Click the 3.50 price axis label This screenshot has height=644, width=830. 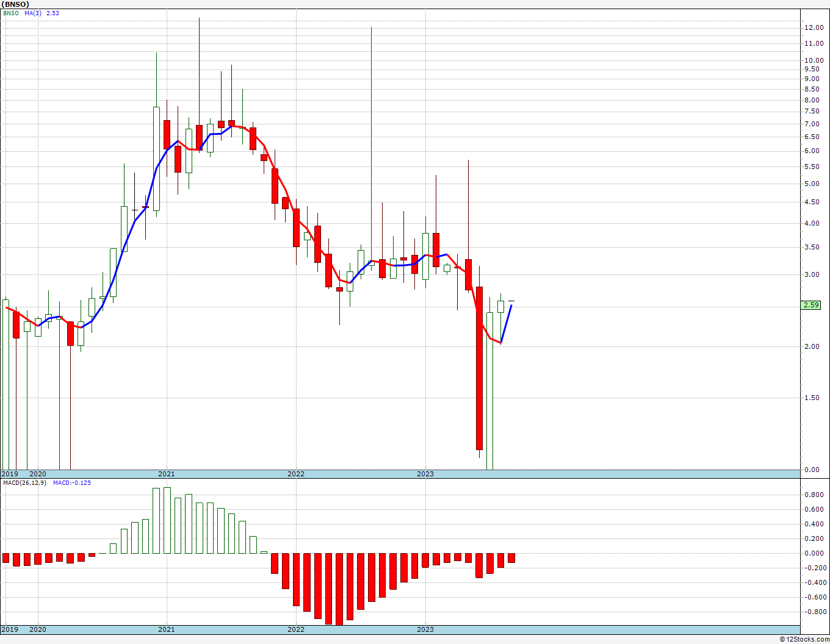pyautogui.click(x=812, y=248)
